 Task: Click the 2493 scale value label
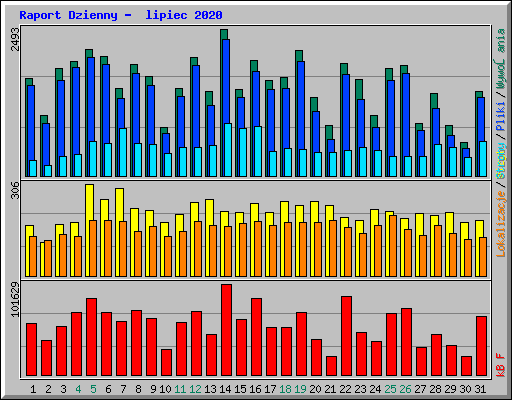[15, 39]
